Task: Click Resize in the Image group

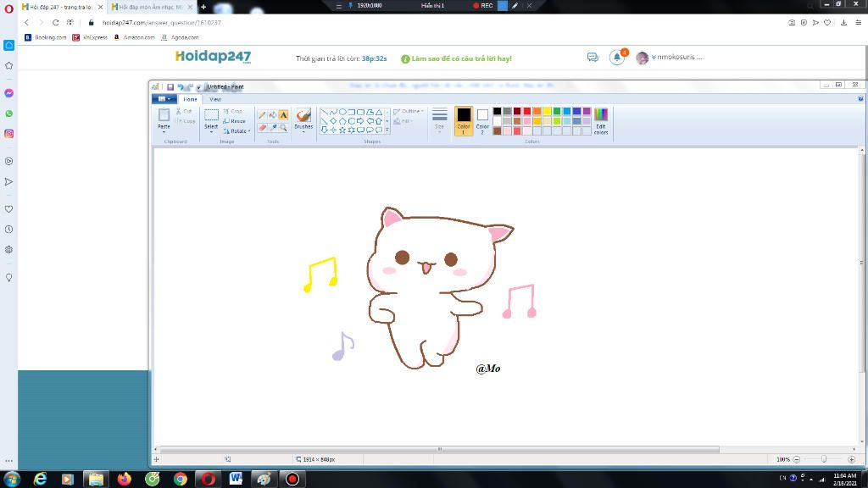Action: coord(234,121)
